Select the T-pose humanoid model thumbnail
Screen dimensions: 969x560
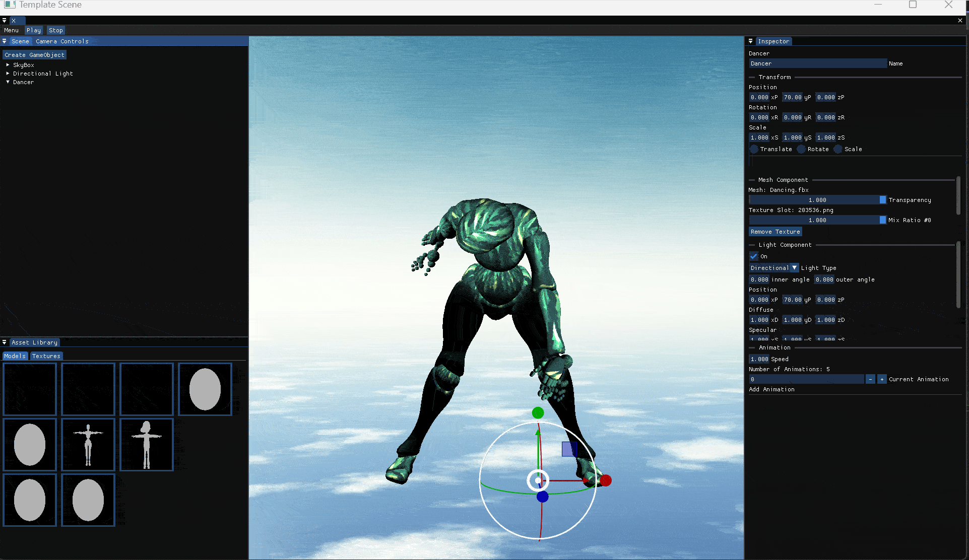coord(88,445)
